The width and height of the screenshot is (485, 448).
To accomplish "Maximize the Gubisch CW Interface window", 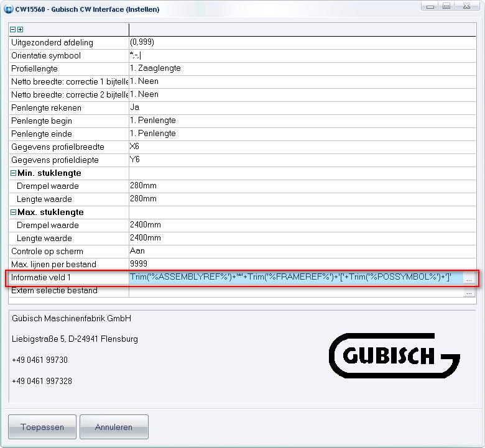I will coord(446,6).
